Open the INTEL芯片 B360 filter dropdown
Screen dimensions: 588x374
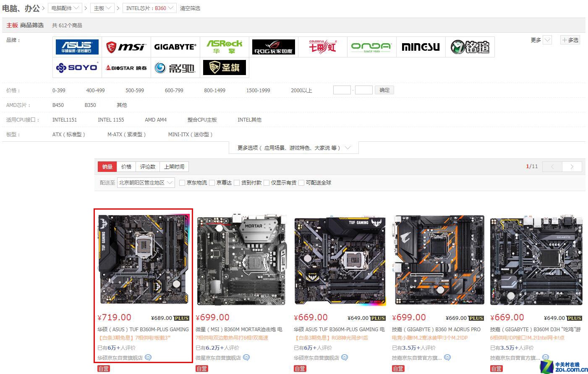(149, 8)
